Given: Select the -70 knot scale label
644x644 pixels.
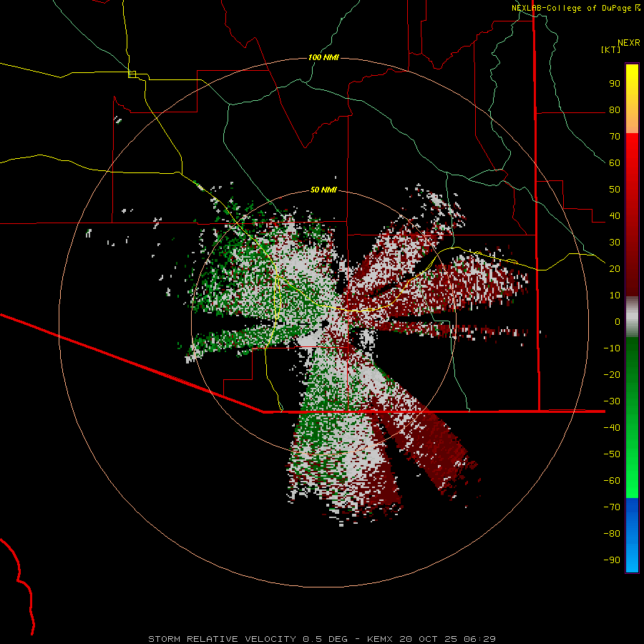Looking at the screenshot, I should pyautogui.click(x=612, y=507).
